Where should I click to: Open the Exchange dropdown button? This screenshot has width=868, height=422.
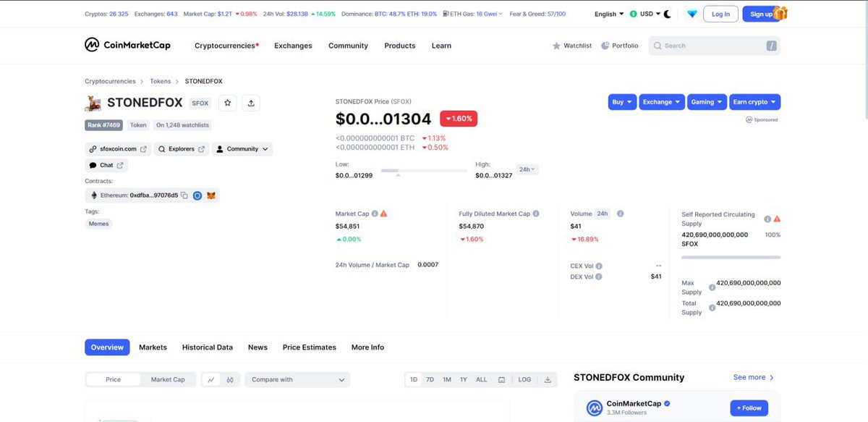(662, 102)
